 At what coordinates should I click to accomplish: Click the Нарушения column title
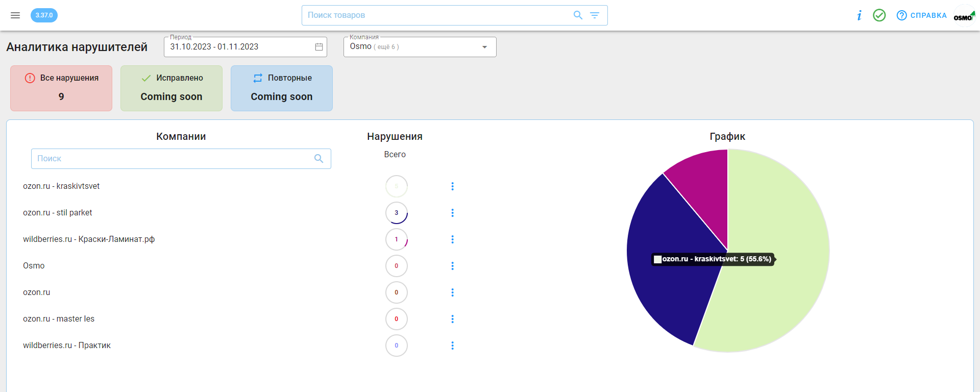395,137
